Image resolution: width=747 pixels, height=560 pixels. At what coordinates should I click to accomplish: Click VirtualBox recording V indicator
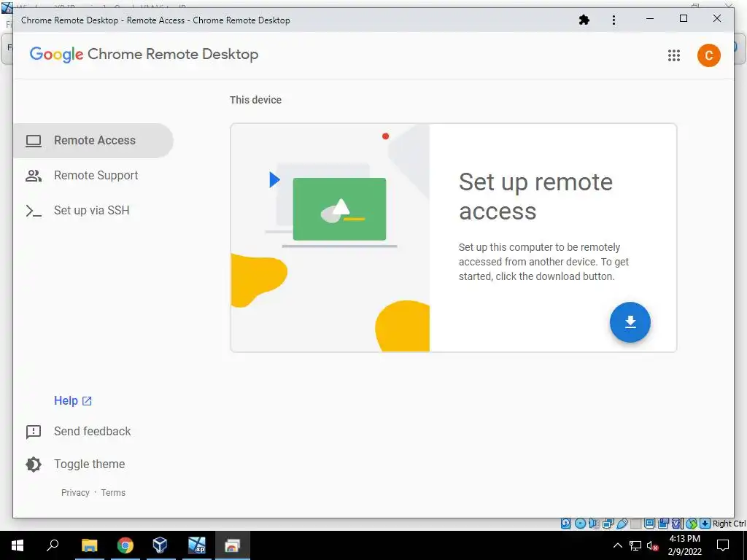coord(677,524)
